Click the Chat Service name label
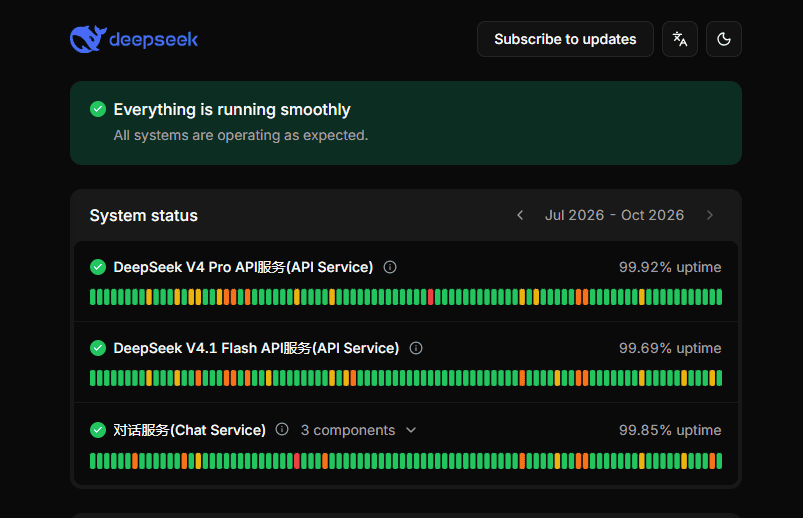Screen dimensions: 803x518 [189, 430]
